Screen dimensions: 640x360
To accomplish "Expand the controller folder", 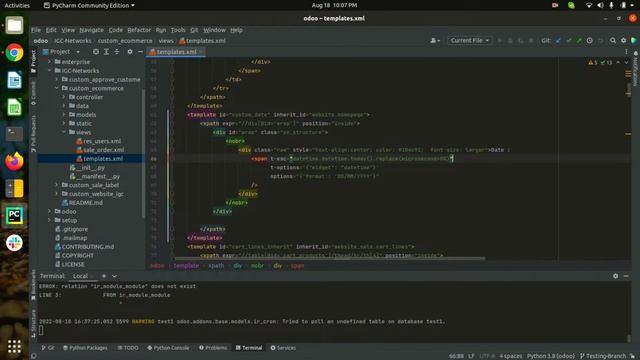I will (64, 97).
